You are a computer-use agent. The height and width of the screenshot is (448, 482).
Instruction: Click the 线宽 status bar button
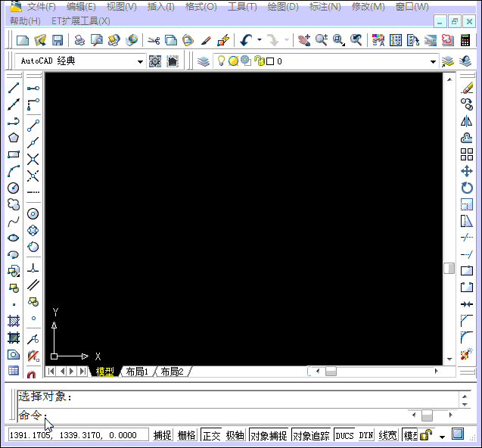point(387,435)
